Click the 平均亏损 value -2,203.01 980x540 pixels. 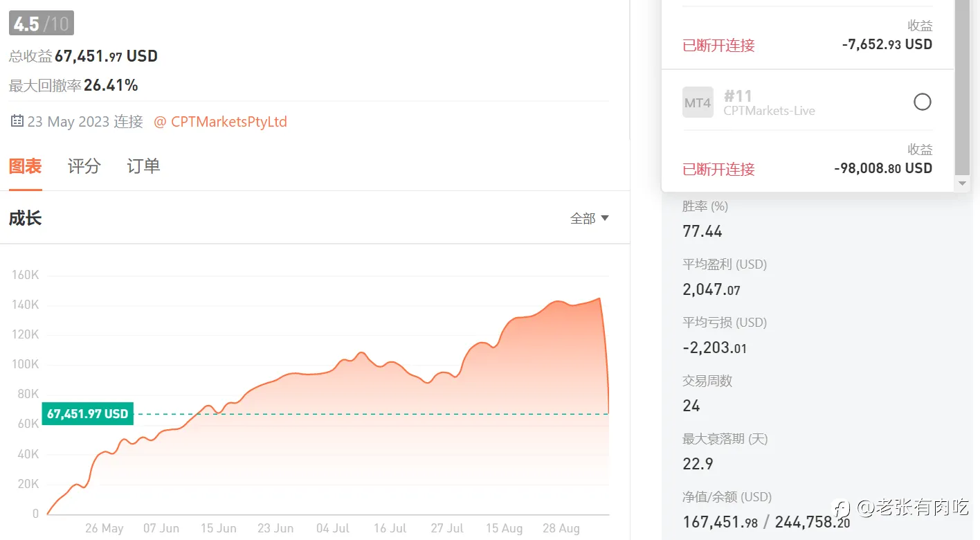[715, 348]
